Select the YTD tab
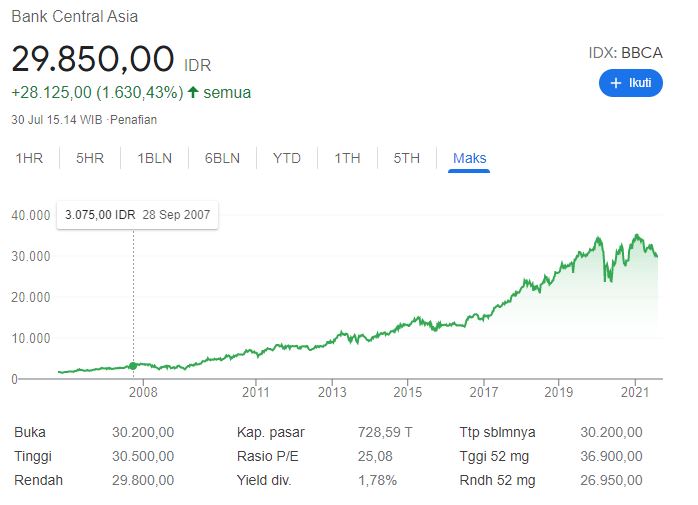 tap(287, 158)
